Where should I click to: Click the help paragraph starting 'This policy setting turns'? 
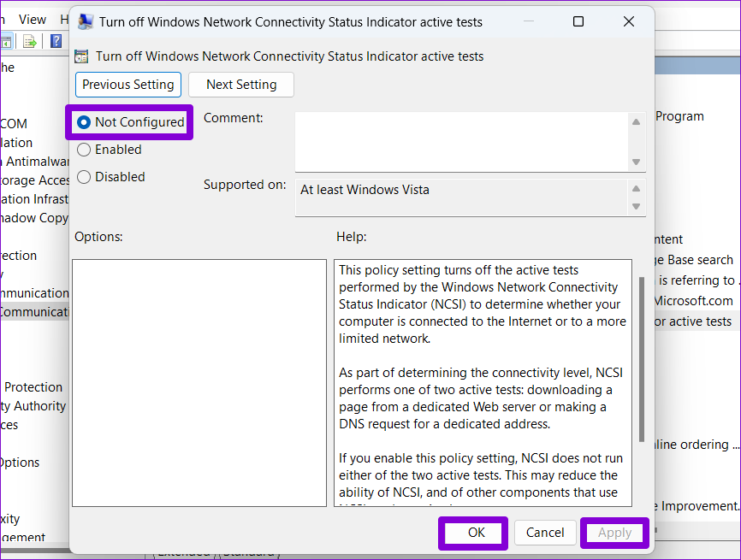point(483,304)
